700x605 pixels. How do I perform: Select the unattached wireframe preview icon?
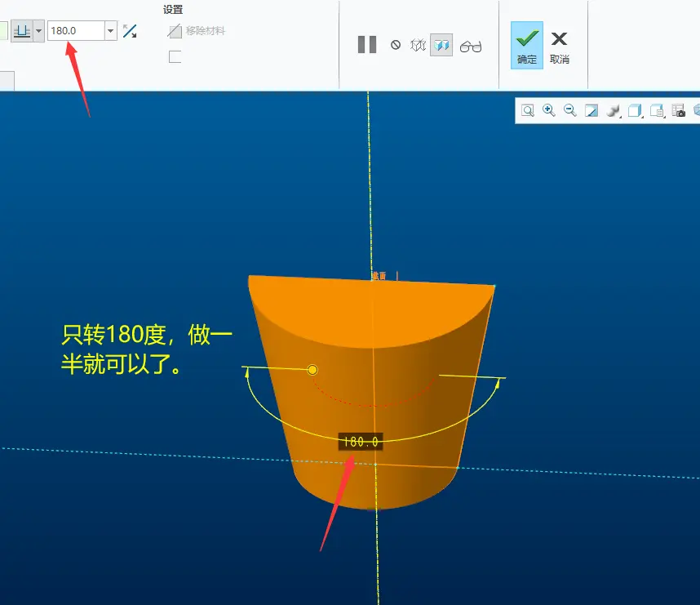tap(418, 45)
